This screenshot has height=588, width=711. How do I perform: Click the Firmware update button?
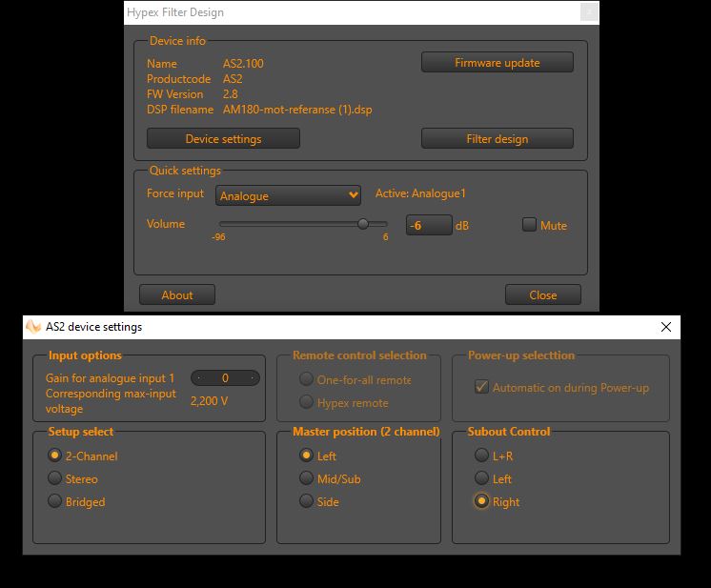[x=497, y=62]
